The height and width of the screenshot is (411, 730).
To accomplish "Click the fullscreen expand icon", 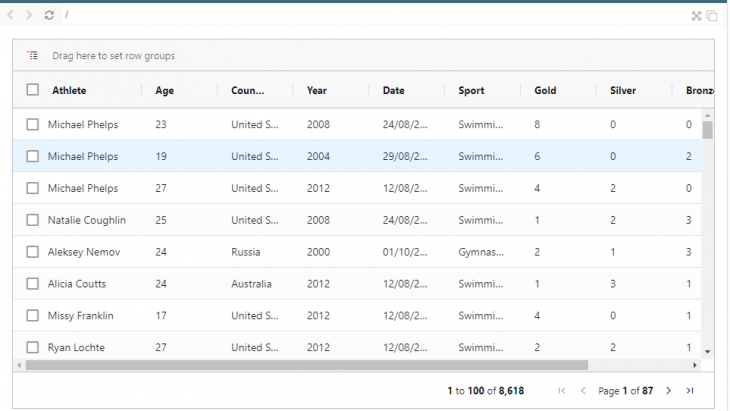I will click(x=696, y=16).
